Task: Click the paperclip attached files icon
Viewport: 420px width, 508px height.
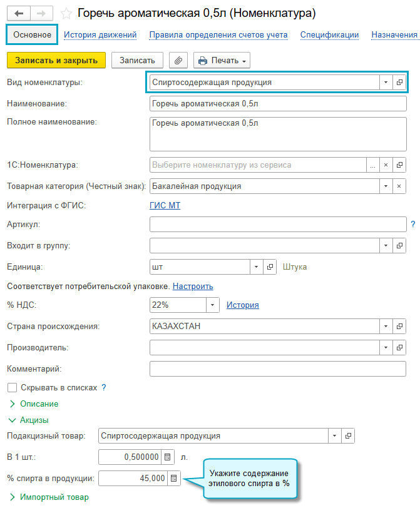Action: [178, 60]
